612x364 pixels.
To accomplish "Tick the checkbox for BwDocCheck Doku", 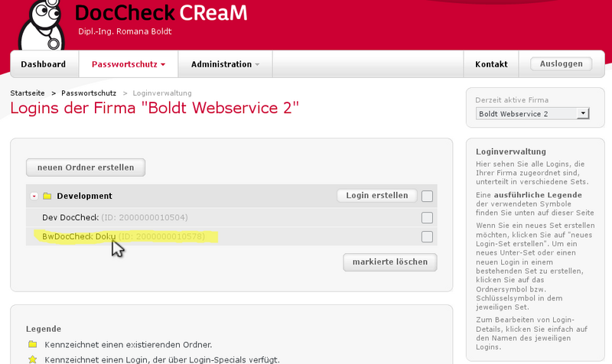I will (x=427, y=236).
